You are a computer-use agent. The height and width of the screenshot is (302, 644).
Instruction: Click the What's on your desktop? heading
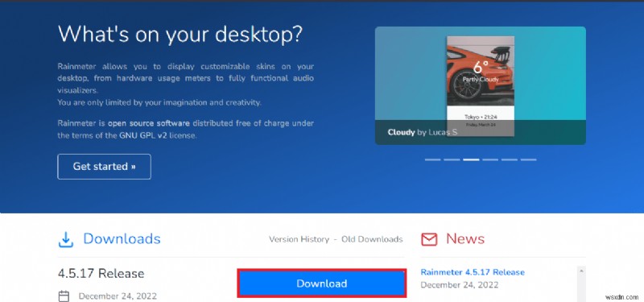[180, 34]
